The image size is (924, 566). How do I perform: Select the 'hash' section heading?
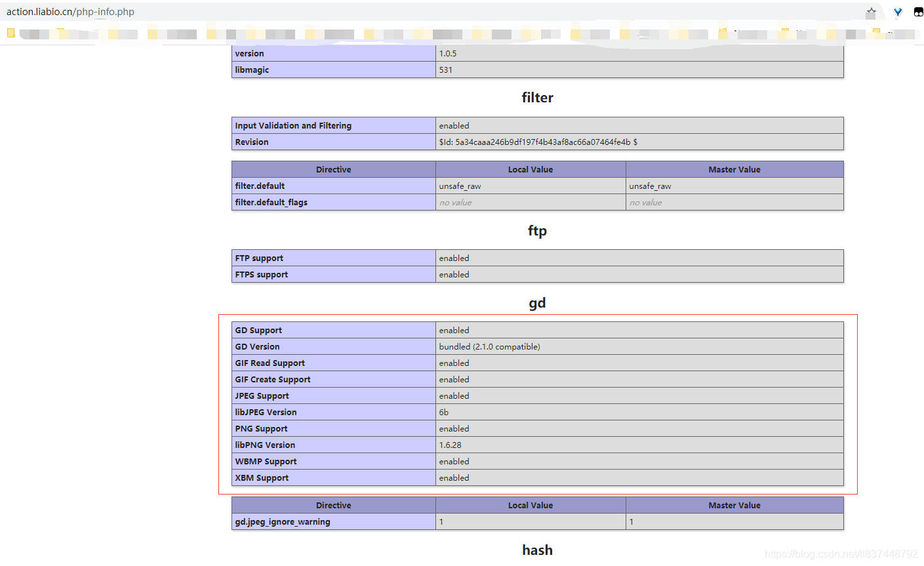(537, 550)
